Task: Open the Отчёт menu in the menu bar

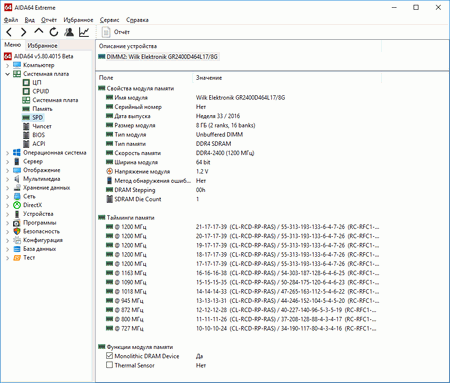Action: [49, 20]
